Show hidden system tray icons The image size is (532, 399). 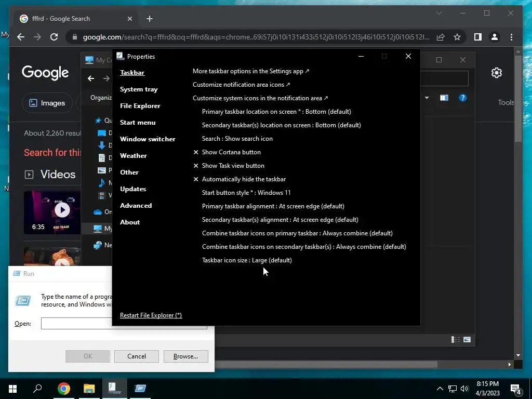pos(440,389)
